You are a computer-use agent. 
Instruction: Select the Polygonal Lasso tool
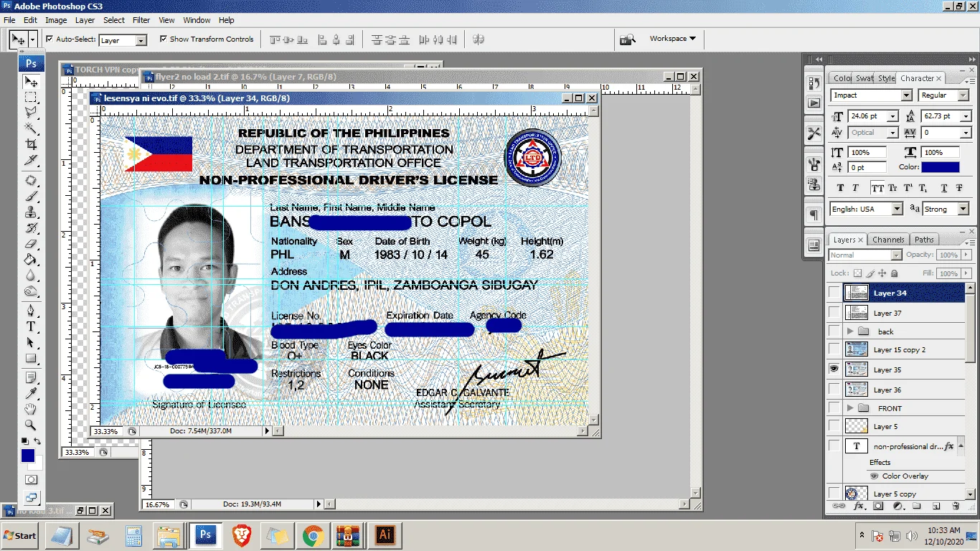(x=31, y=113)
